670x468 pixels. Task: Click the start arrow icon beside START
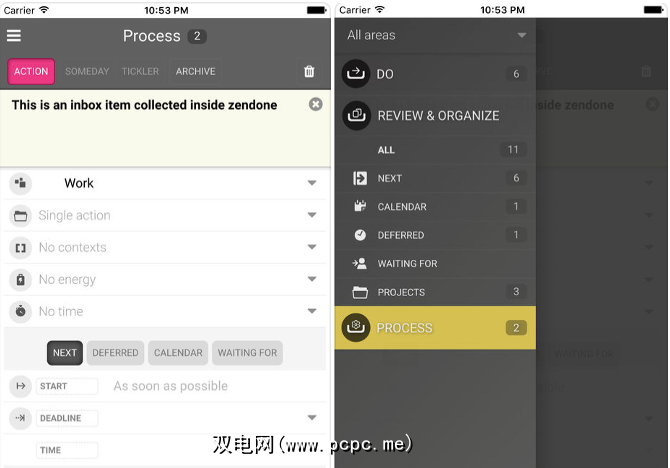click(20, 386)
